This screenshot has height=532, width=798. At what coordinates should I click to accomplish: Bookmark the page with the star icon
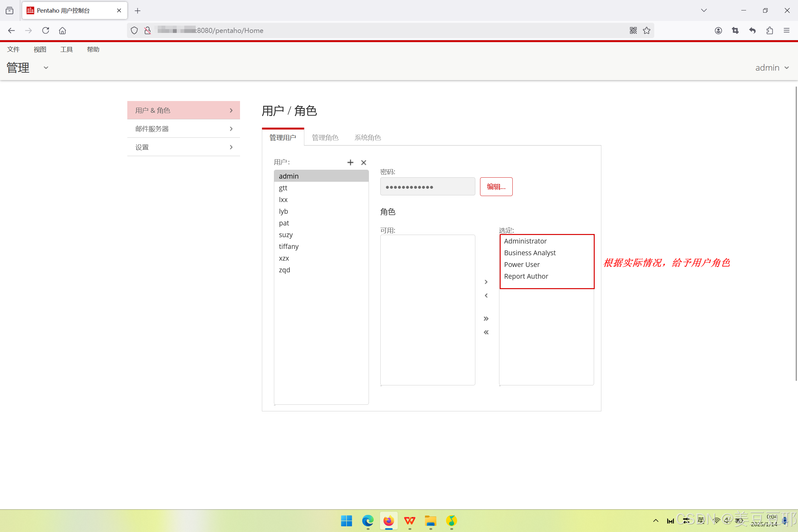(x=646, y=30)
